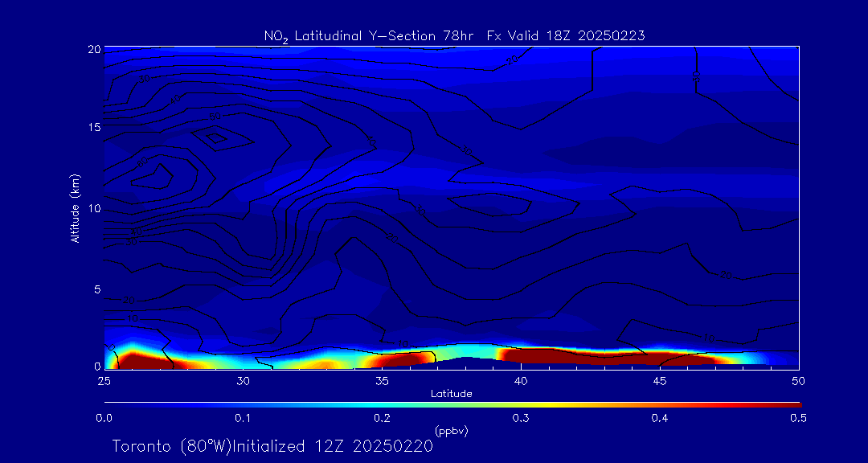Screen dimensions: 868x463
Task: Select the '(ppbv)' units label
Action: (x=451, y=431)
